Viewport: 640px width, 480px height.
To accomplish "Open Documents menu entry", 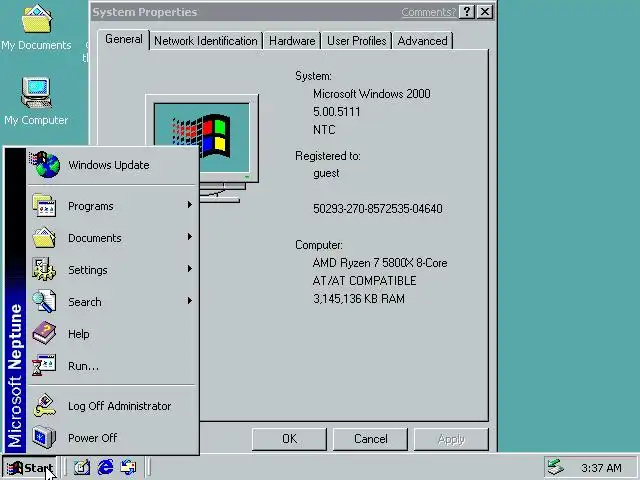I will point(112,238).
